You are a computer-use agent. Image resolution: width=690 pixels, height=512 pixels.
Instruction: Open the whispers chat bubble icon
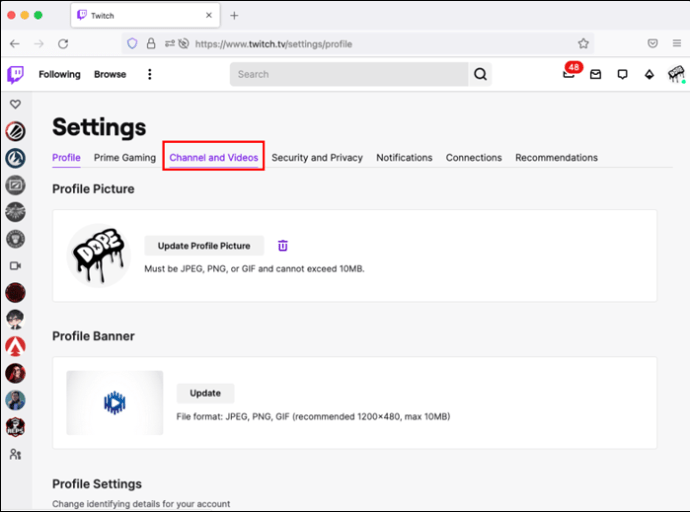[622, 74]
